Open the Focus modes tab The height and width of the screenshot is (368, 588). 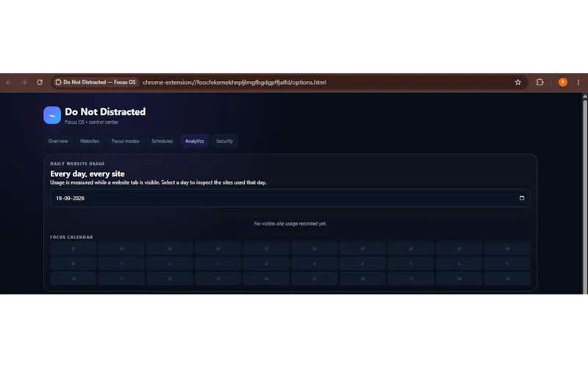(125, 141)
